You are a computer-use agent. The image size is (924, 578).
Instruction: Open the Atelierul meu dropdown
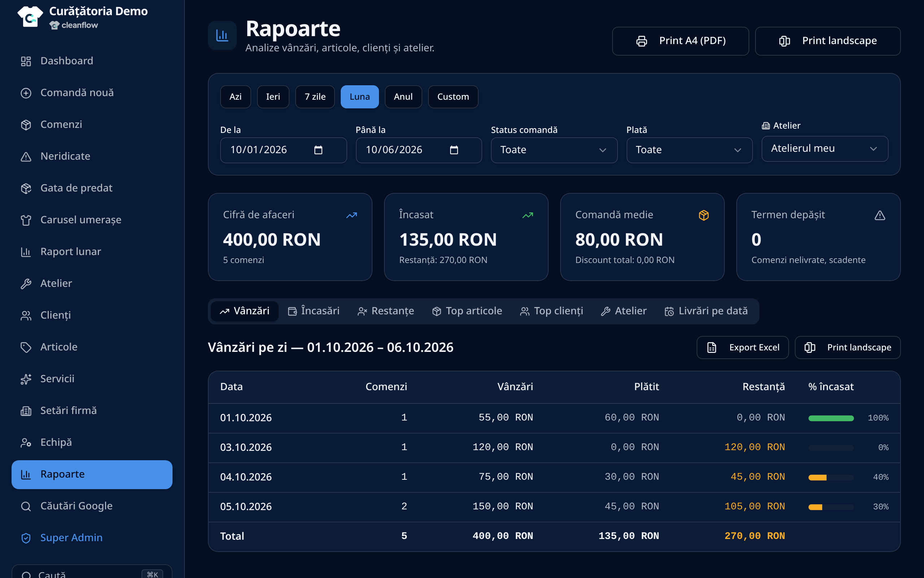pyautogui.click(x=825, y=148)
